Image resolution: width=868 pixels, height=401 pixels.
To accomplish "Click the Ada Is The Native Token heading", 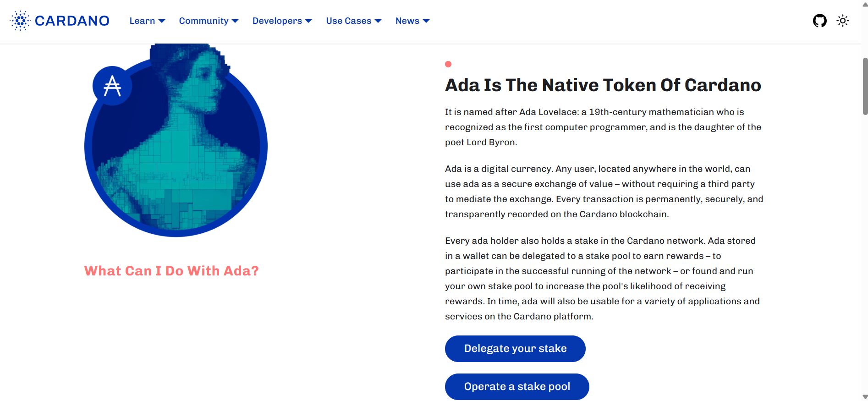I will [x=603, y=85].
